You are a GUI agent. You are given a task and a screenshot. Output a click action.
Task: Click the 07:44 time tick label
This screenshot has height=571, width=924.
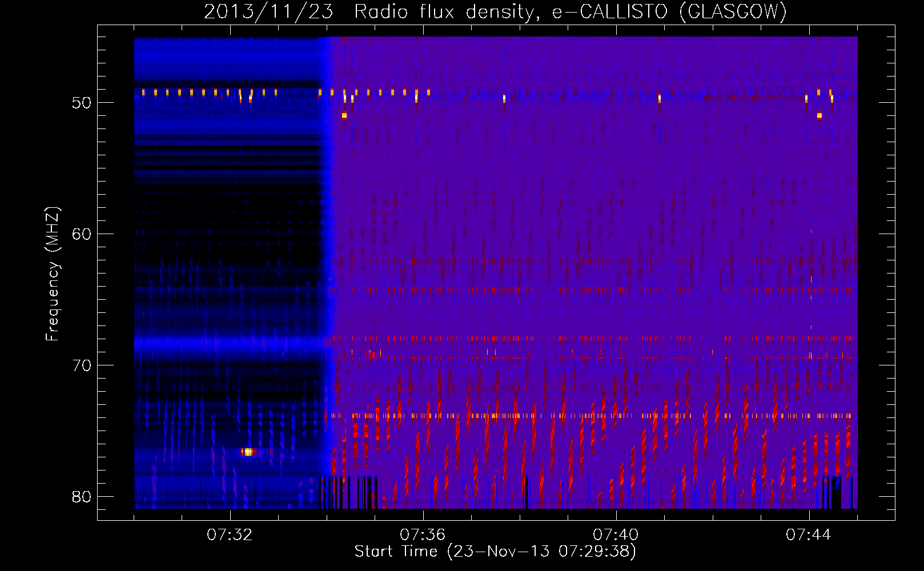point(809,534)
